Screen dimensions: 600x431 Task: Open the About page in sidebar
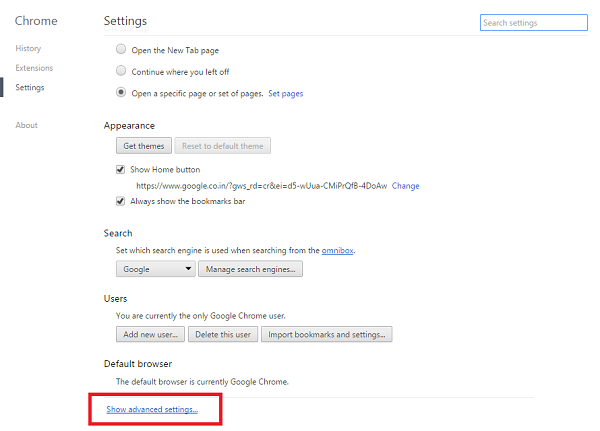(26, 125)
